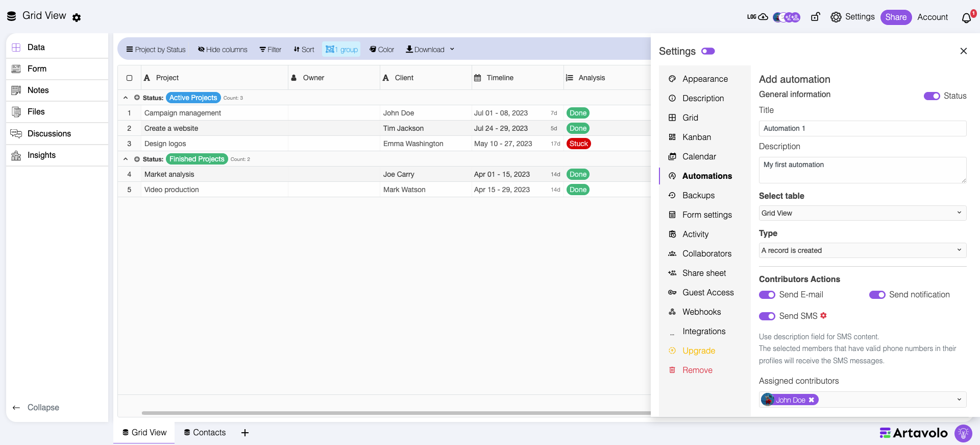Image resolution: width=980 pixels, height=445 pixels.
Task: Switch to the Grid View sheet tab
Action: click(144, 433)
